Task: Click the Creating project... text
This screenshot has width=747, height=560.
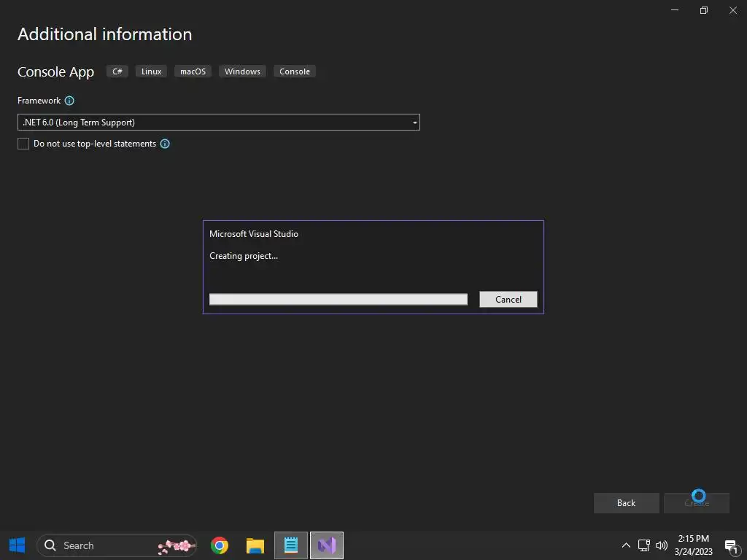Action: 244,256
